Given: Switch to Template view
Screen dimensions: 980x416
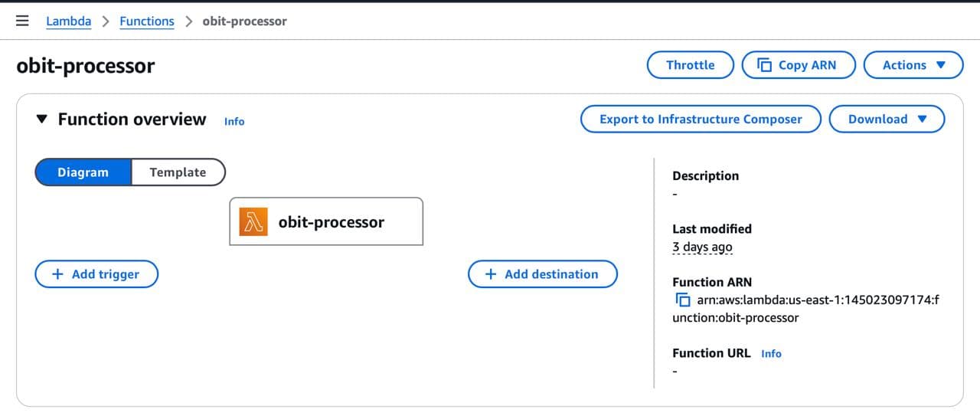Looking at the screenshot, I should point(178,172).
